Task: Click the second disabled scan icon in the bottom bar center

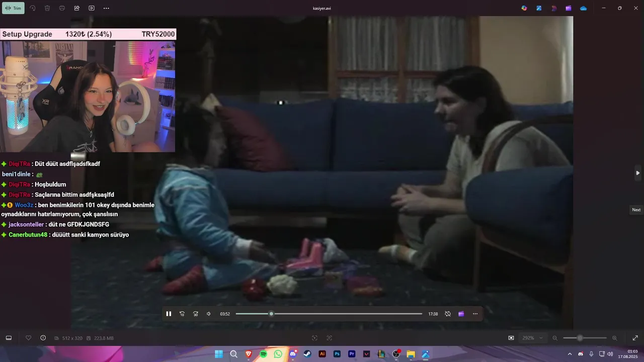Action: [x=330, y=338]
